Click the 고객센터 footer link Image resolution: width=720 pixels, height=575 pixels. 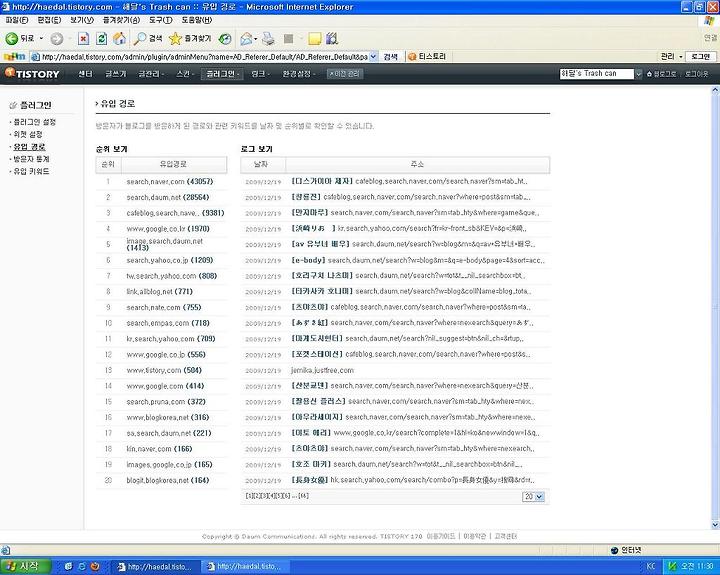click(506, 536)
